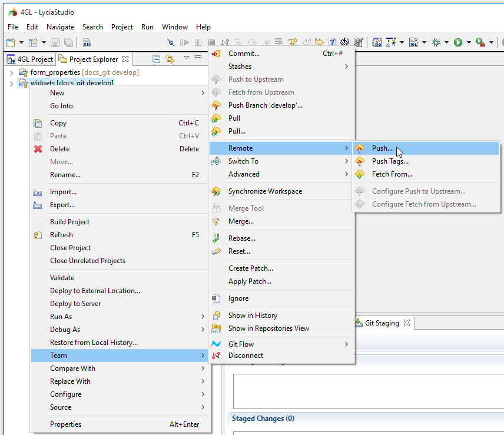Click the green Run toolbar icon
The width and height of the screenshot is (504, 435).
click(457, 42)
